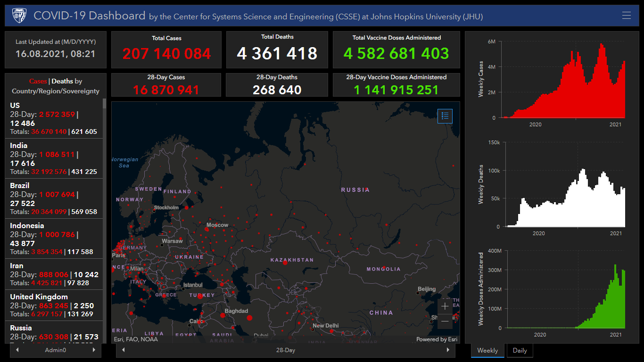
Task: Select the Weekly charts tab
Action: 487,350
